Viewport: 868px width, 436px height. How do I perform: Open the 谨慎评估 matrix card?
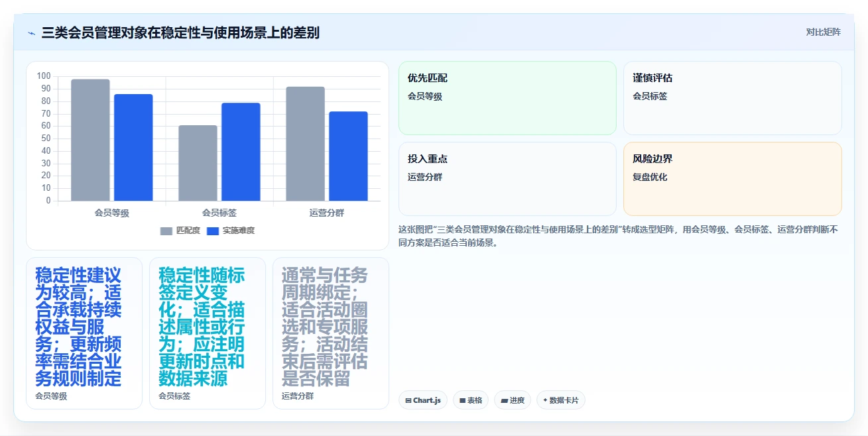[x=733, y=98]
